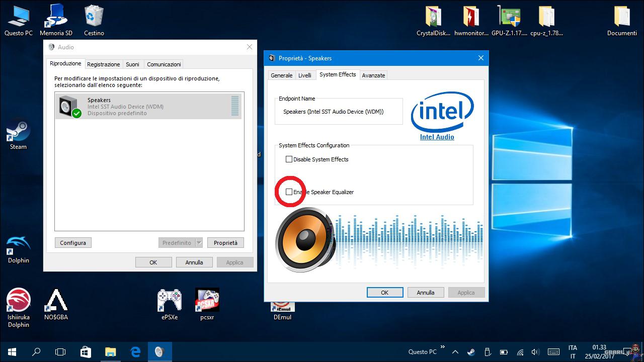Confirm with OK in the Audio window
This screenshot has height=362, width=644.
click(153, 262)
